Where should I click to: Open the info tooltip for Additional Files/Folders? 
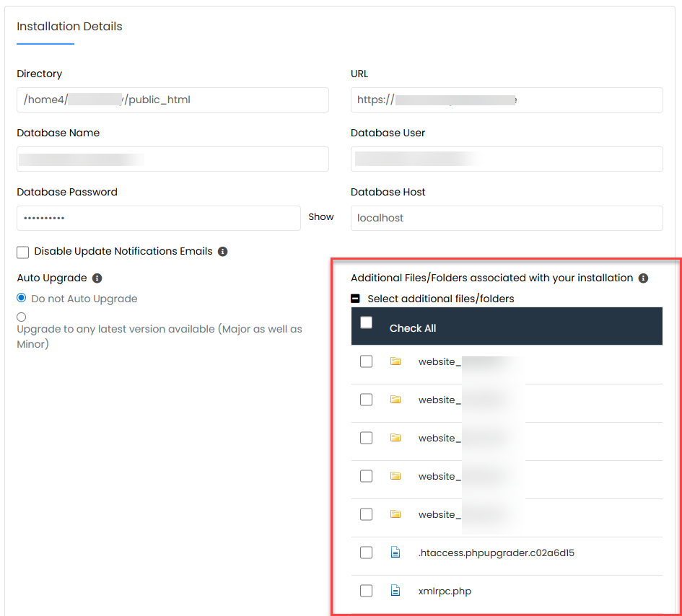(x=643, y=278)
